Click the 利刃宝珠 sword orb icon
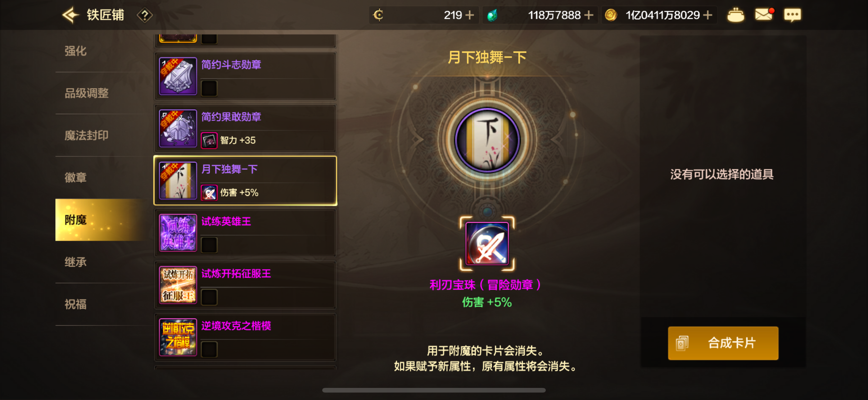The height and width of the screenshot is (400, 868). [487, 243]
